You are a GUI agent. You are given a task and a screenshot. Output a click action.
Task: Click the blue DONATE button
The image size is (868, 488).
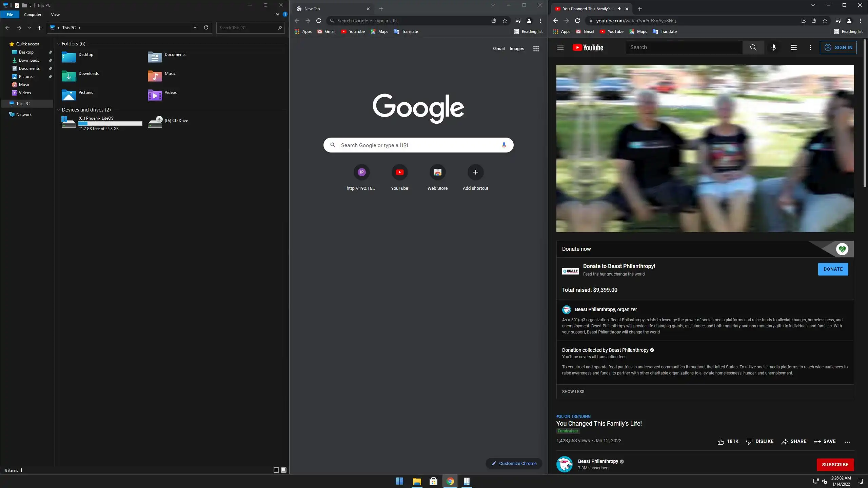click(833, 269)
